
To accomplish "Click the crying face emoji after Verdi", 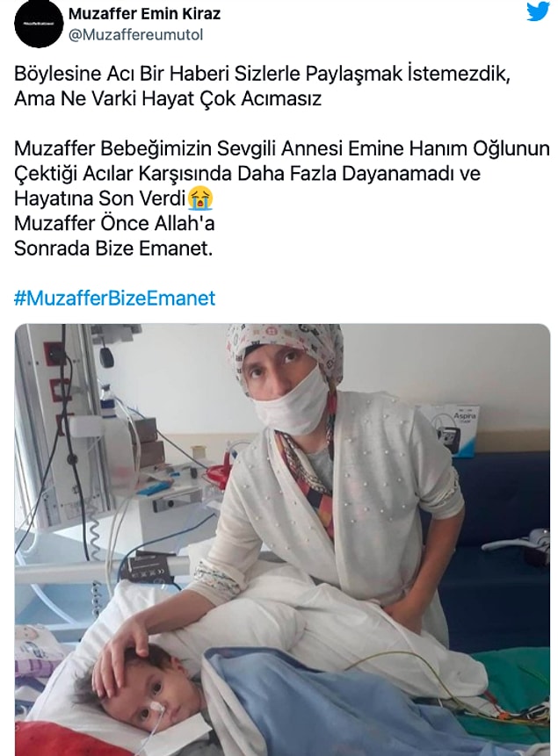I will point(201,198).
